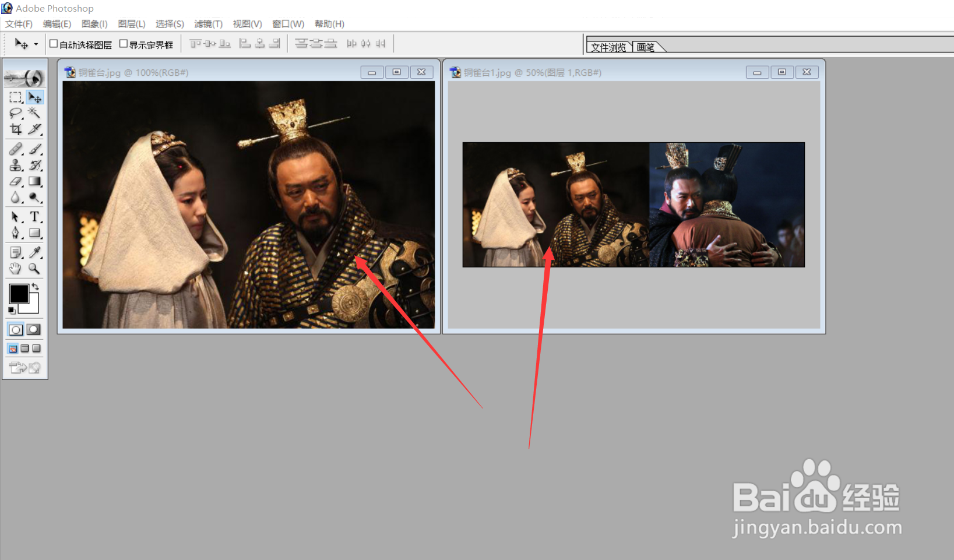Image resolution: width=954 pixels, height=560 pixels.
Task: Select the History Brush tool
Action: tap(34, 165)
